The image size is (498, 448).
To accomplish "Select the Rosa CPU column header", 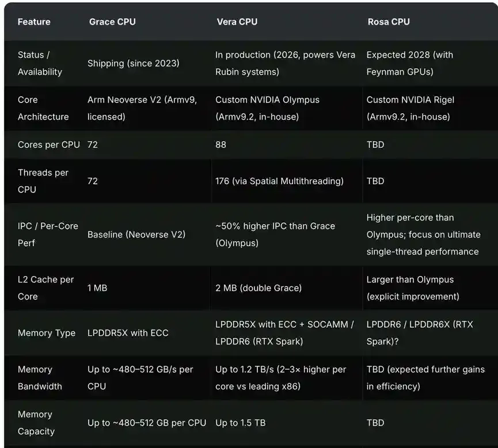I will 389,22.
